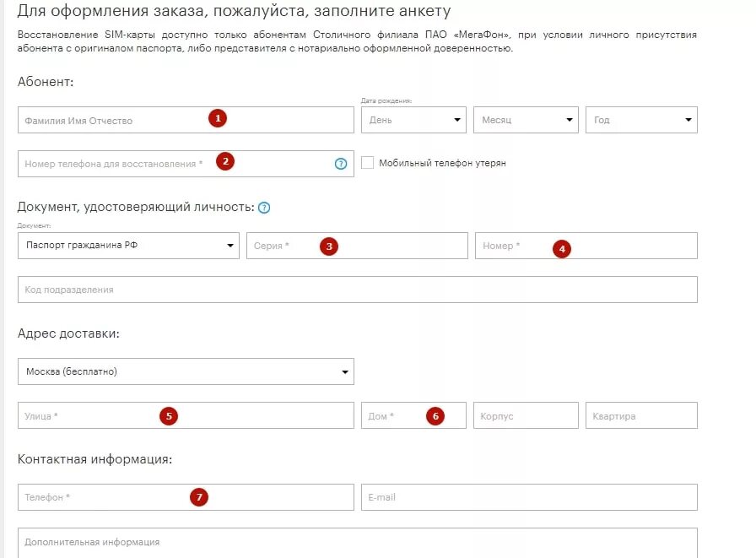Screen dimensions: 756x558
Task: Focus the 'Дополнительная информация' text area
Action: (x=357, y=541)
